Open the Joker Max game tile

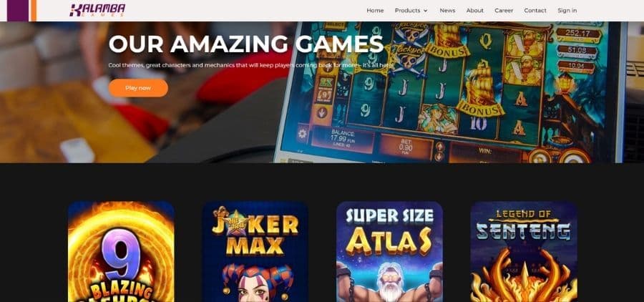click(x=255, y=251)
